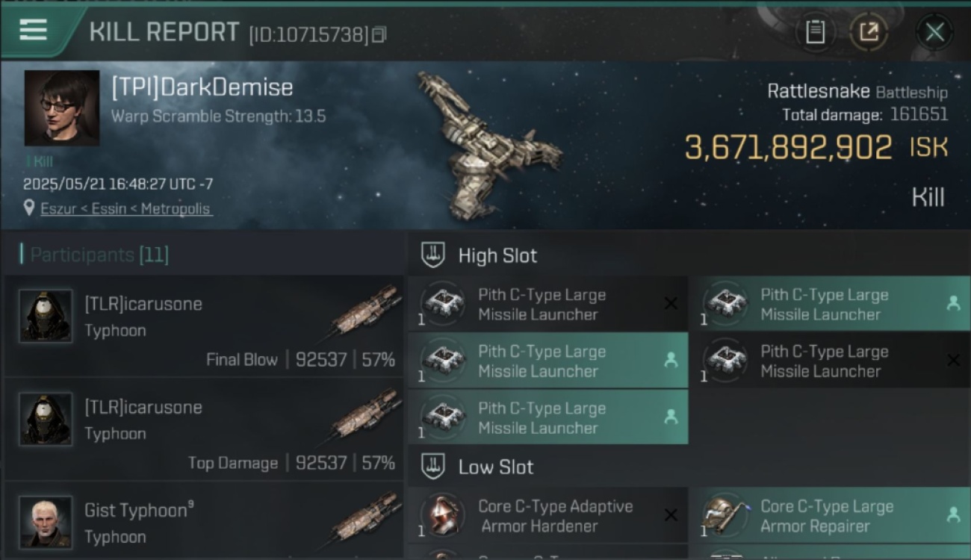The height and width of the screenshot is (560, 971).
Task: View DarkDemise's character portrait
Action: point(62,108)
